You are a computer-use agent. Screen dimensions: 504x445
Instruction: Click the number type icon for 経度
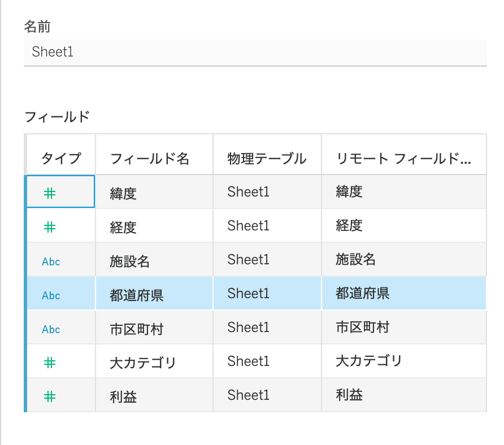tap(50, 228)
